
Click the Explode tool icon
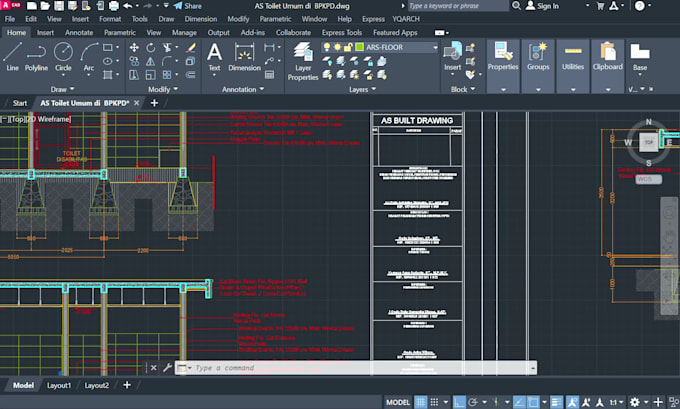coord(190,61)
